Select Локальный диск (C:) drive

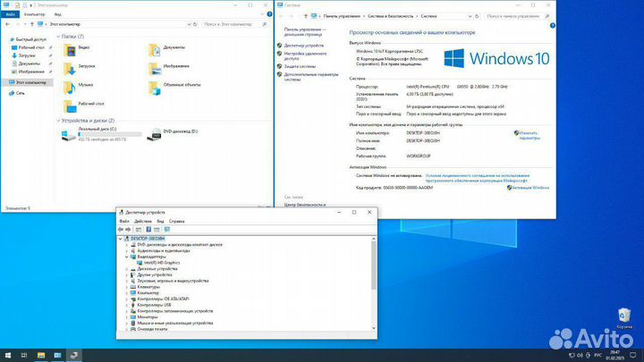coord(101,134)
